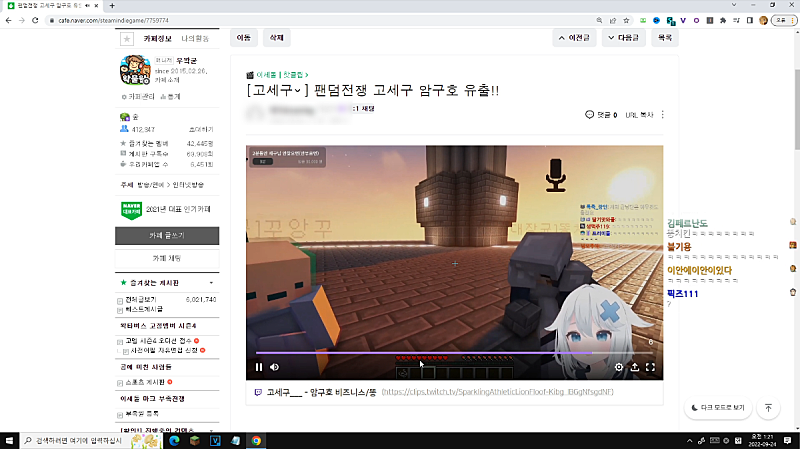Viewport: 800px width, 449px height.
Task: Seek along the purple video progress bar
Action: [454, 353]
